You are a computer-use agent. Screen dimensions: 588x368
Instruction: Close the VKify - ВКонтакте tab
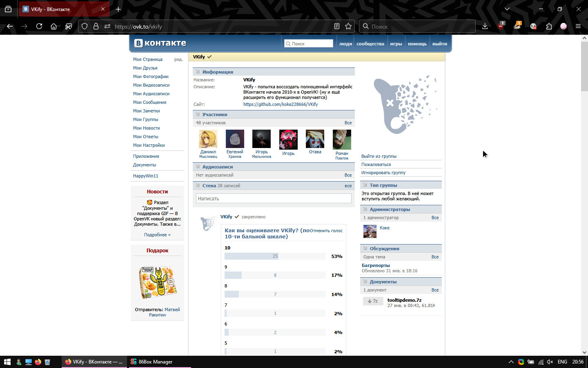pyautogui.click(x=103, y=9)
